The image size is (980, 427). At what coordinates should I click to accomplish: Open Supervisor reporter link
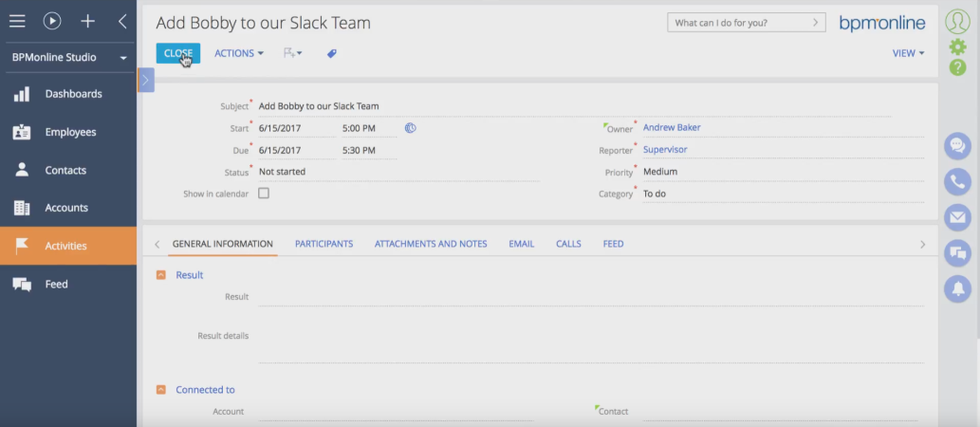pyautogui.click(x=665, y=149)
